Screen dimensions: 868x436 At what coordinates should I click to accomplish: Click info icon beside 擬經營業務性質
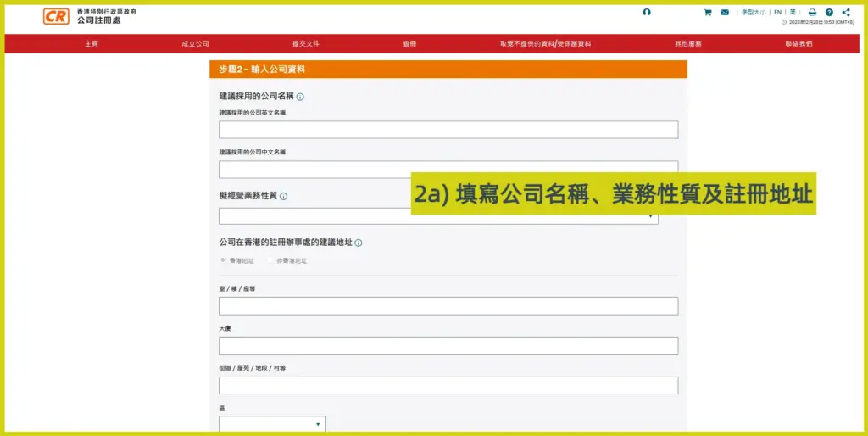point(283,196)
